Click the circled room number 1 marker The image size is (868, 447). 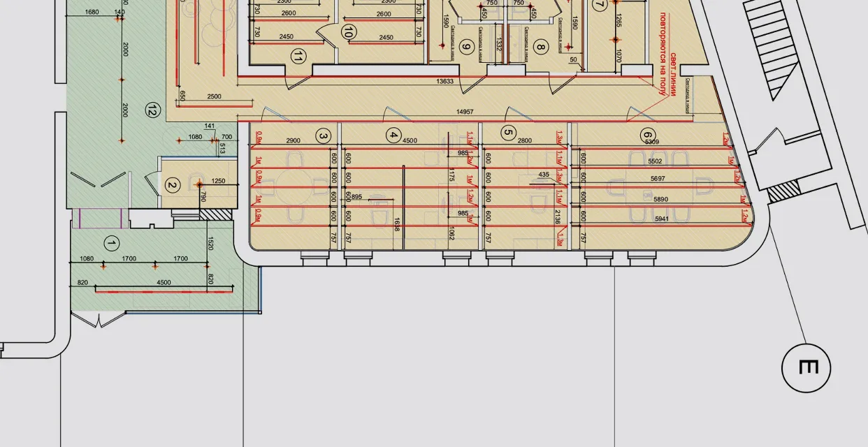(x=110, y=243)
